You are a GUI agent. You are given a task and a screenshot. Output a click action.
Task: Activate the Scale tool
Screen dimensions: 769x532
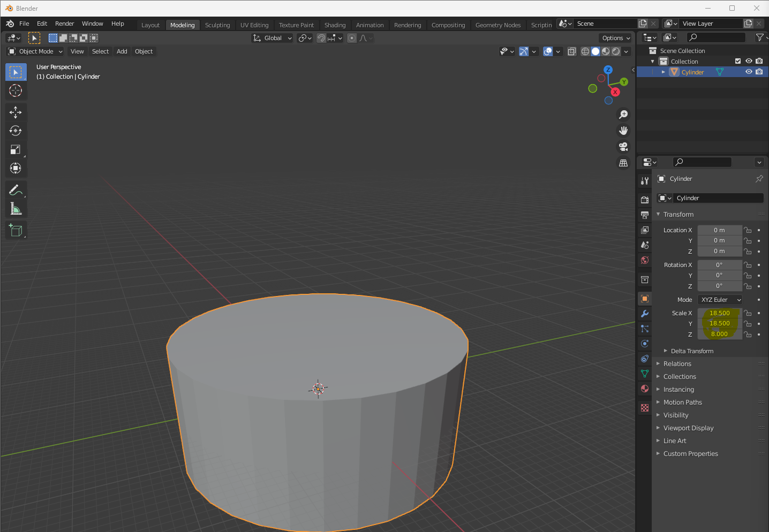[x=16, y=150]
